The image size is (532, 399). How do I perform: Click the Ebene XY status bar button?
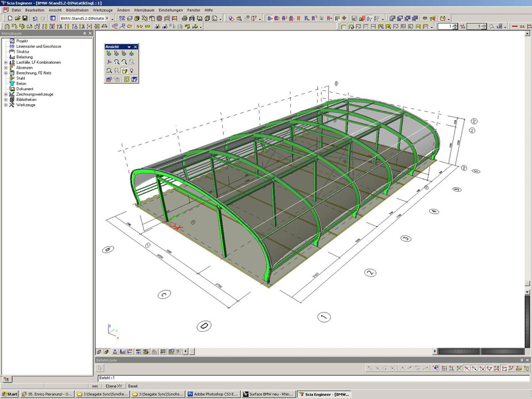[115, 386]
